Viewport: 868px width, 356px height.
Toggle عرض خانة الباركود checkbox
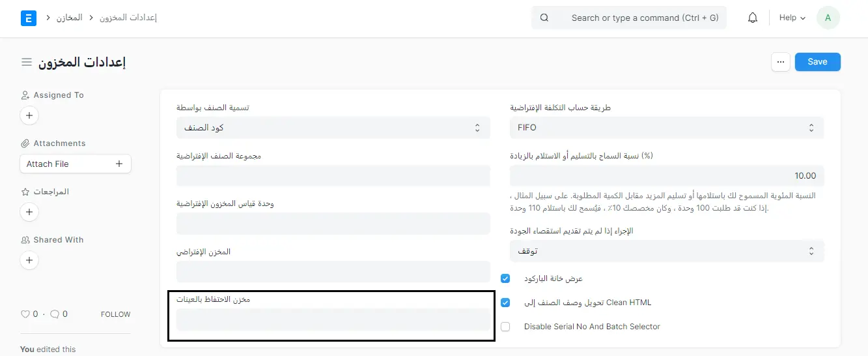pyautogui.click(x=505, y=278)
